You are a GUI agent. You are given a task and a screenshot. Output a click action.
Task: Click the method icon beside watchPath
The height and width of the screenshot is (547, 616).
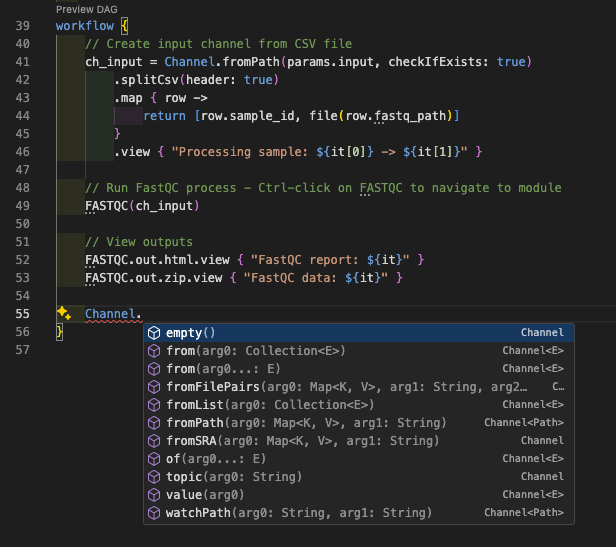point(154,513)
